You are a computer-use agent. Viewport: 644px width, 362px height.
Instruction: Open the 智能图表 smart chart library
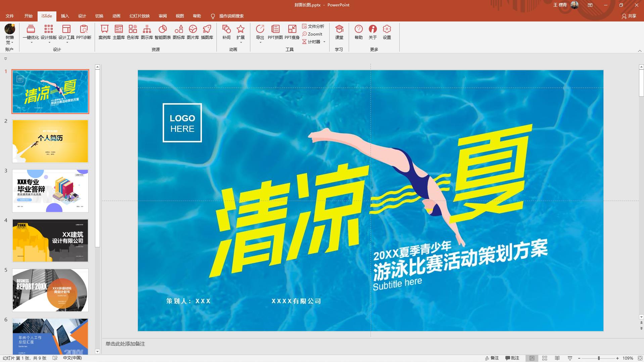click(x=163, y=32)
